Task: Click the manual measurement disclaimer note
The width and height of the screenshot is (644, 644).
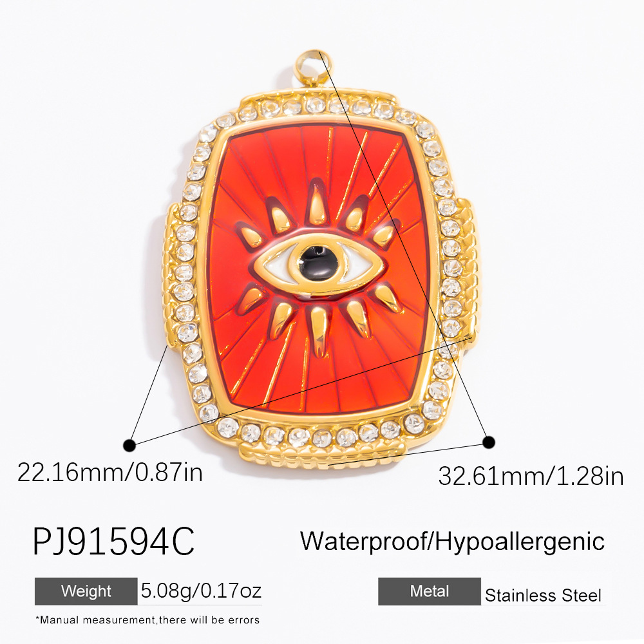Action: 147,620
